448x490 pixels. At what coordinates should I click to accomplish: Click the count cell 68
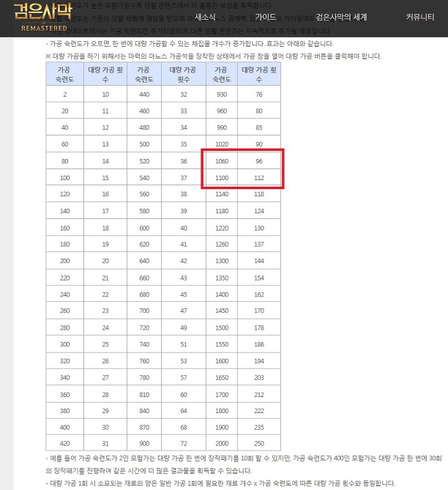coord(184,428)
